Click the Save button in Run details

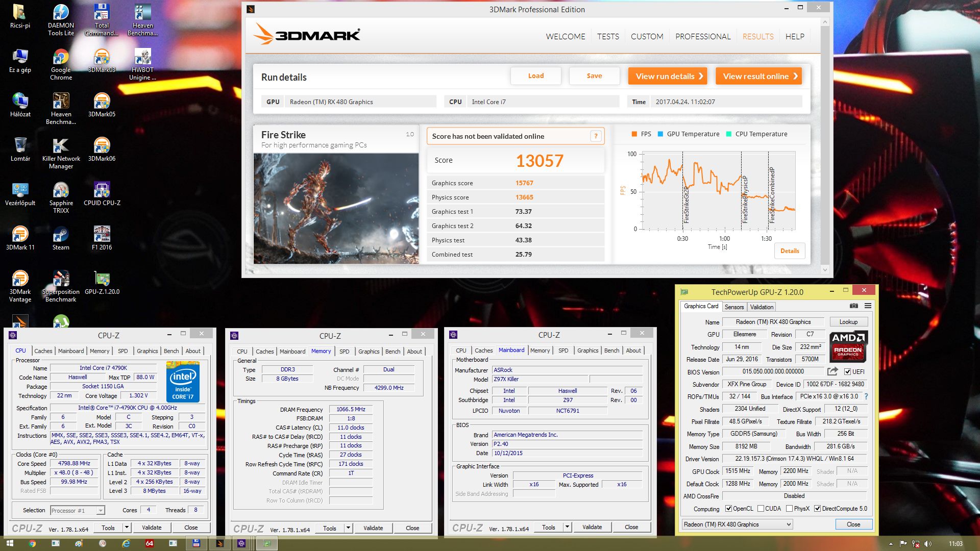click(594, 76)
